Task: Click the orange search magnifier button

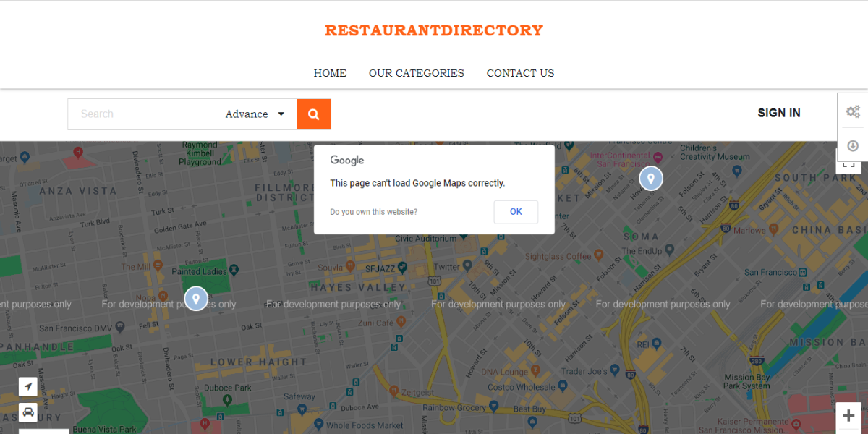Action: point(314,114)
